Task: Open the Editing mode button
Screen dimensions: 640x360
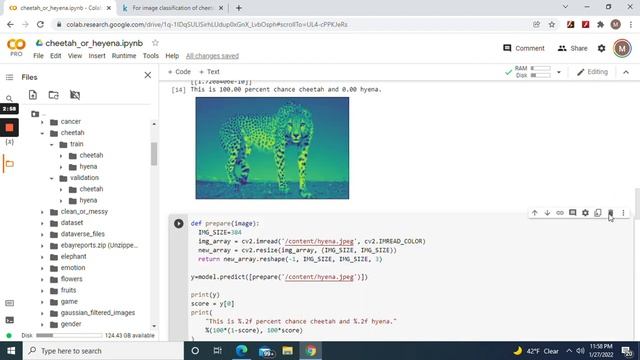Action: [592, 72]
